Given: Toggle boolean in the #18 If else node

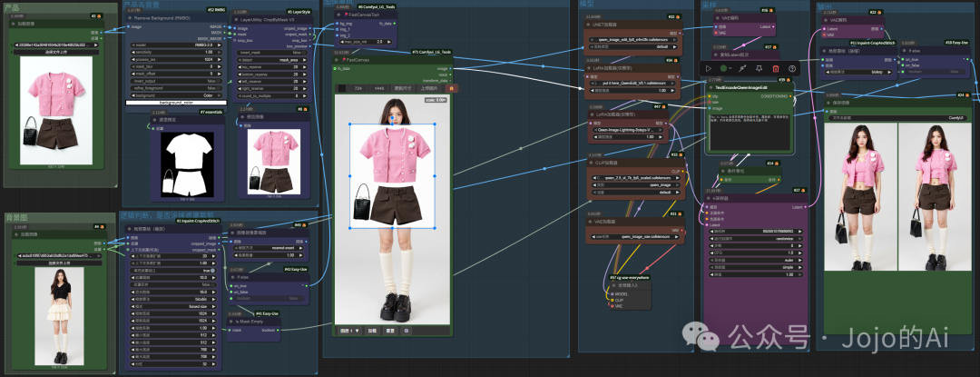Looking at the screenshot, I should [x=936, y=71].
